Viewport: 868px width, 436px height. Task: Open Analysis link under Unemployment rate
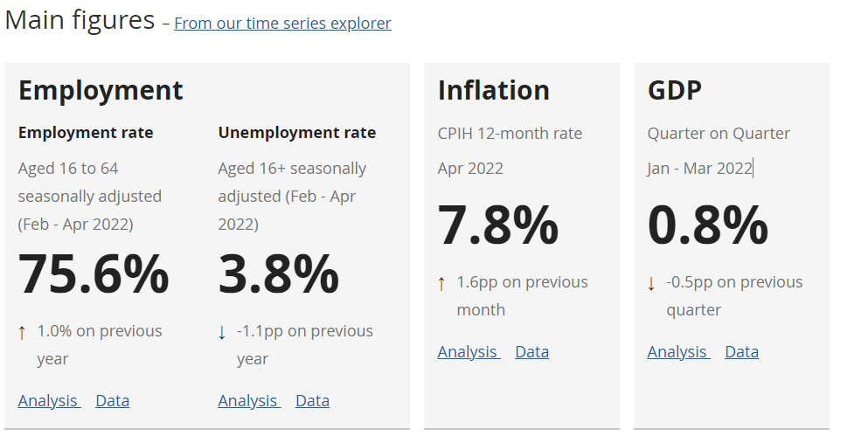tap(248, 401)
